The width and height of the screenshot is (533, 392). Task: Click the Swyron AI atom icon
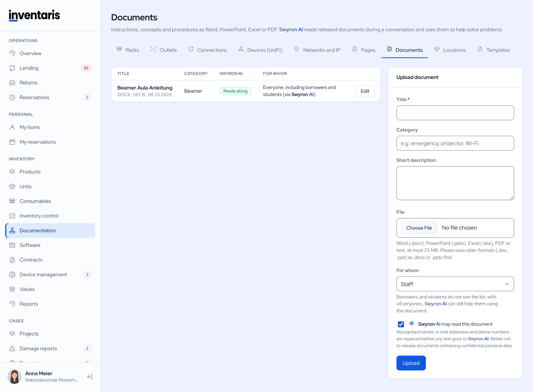click(x=411, y=323)
